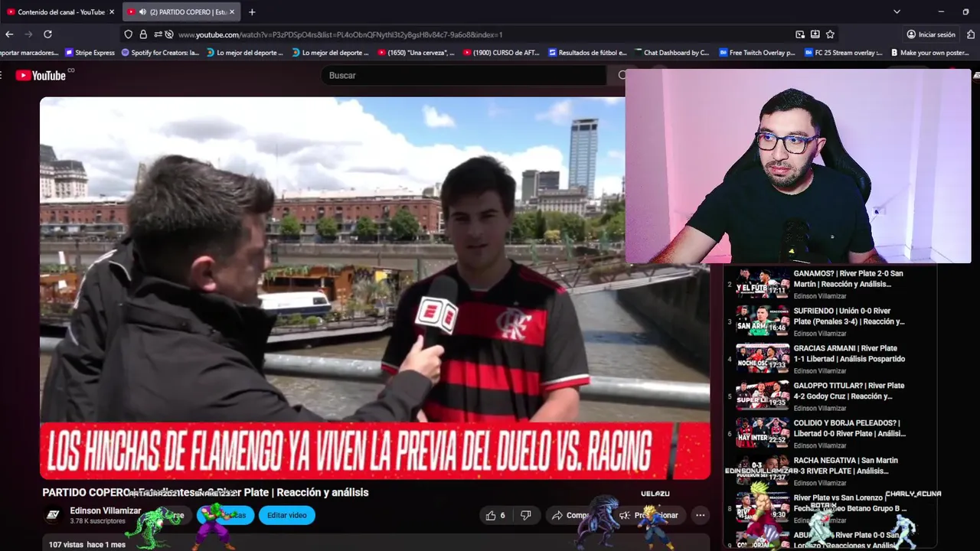Screen dimensions: 980x551
Task: Click thumbnail with 22:52 duration
Action: 763,432
